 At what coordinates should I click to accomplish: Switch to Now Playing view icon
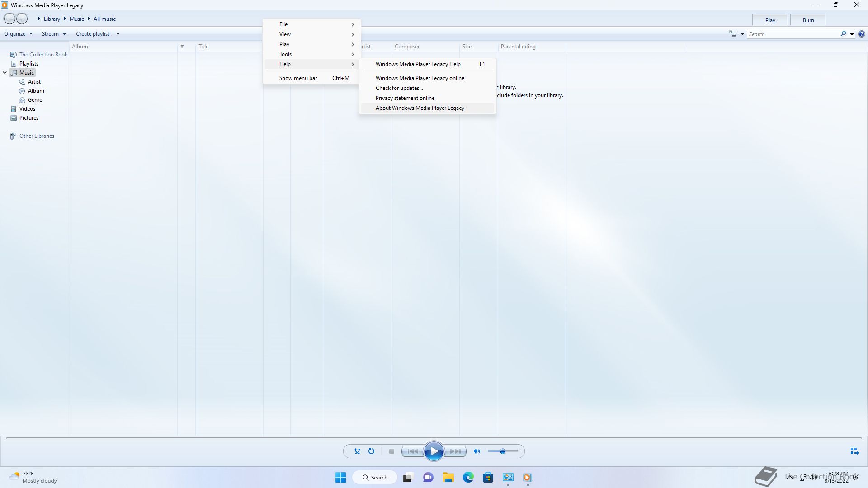pos(854,451)
